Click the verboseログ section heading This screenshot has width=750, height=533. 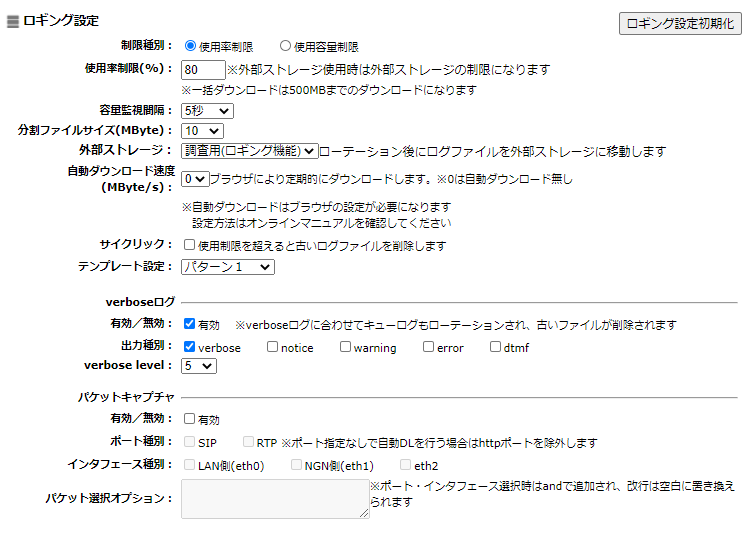(x=140, y=302)
